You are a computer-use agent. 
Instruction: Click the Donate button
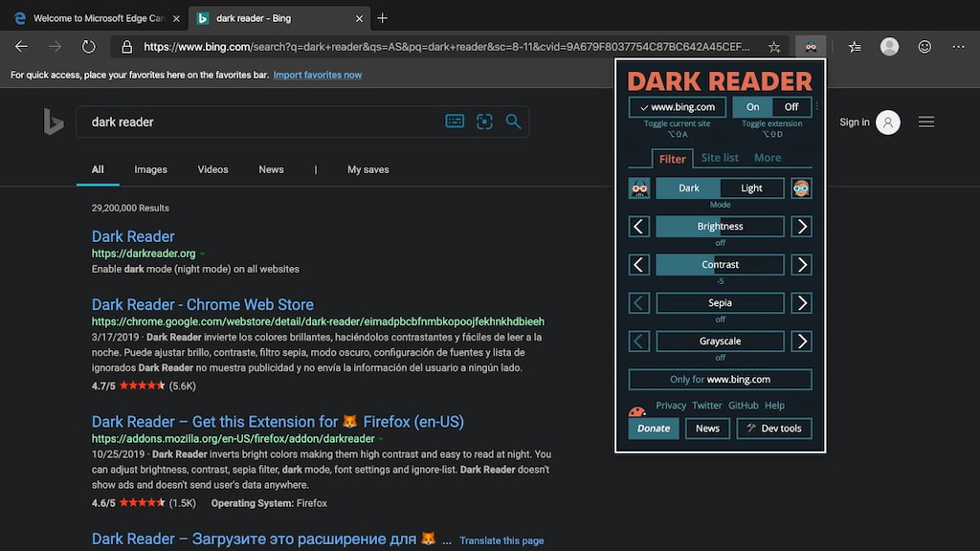[x=654, y=428]
